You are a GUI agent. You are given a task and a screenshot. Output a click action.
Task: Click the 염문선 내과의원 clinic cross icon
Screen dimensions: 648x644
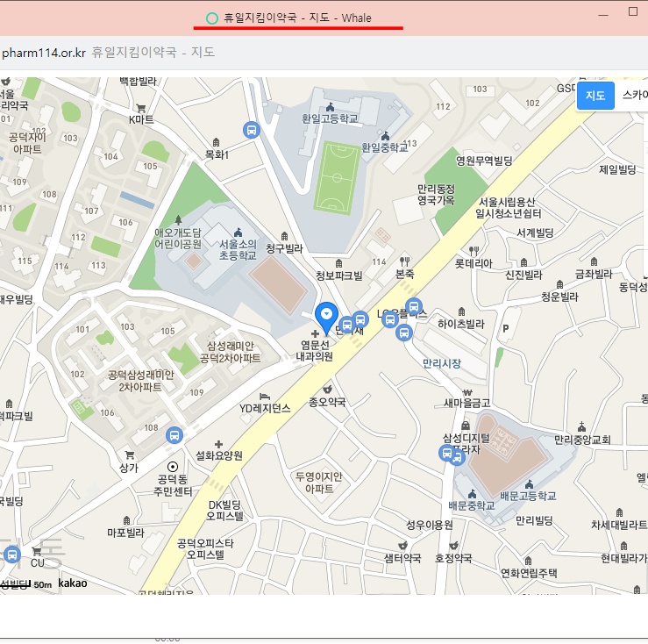coord(315,333)
